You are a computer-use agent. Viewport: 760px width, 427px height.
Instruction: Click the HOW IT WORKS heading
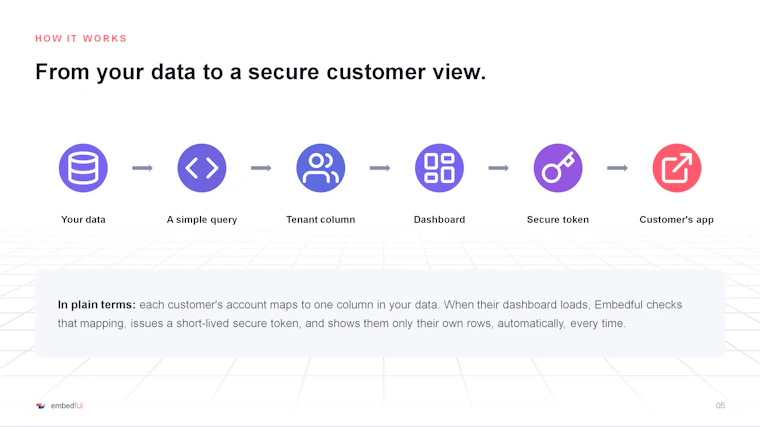pos(81,38)
